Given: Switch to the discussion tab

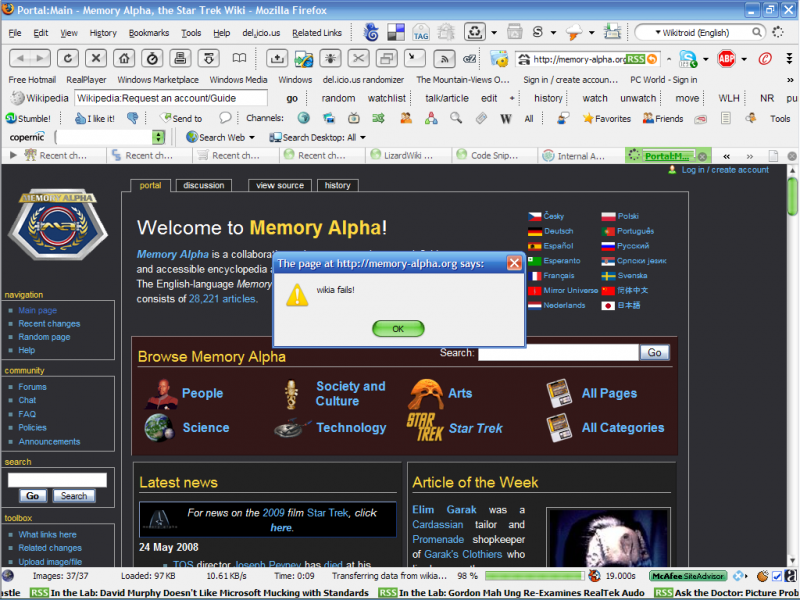Looking at the screenshot, I should coord(204,185).
